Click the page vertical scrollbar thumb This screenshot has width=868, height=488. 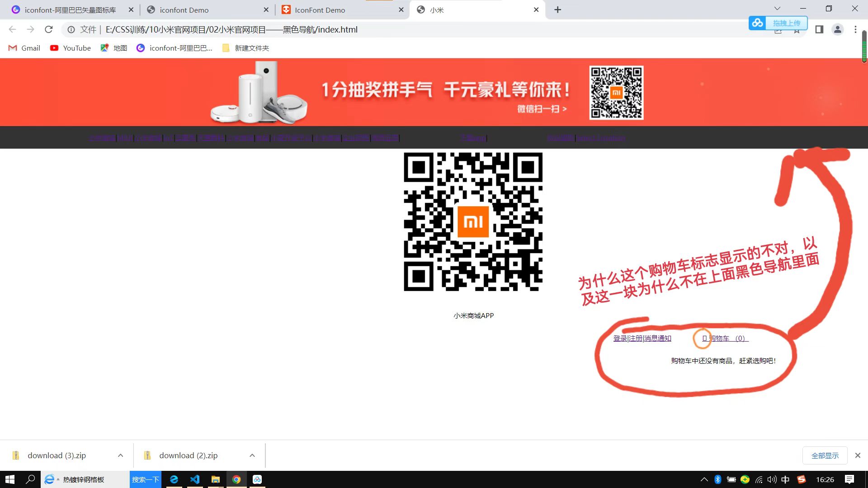pos(864,47)
